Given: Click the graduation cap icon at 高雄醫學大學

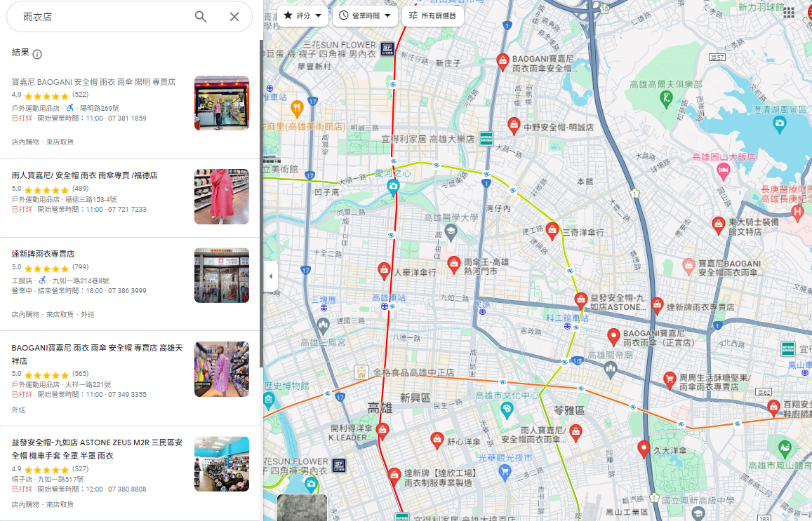Looking at the screenshot, I should click(x=451, y=232).
